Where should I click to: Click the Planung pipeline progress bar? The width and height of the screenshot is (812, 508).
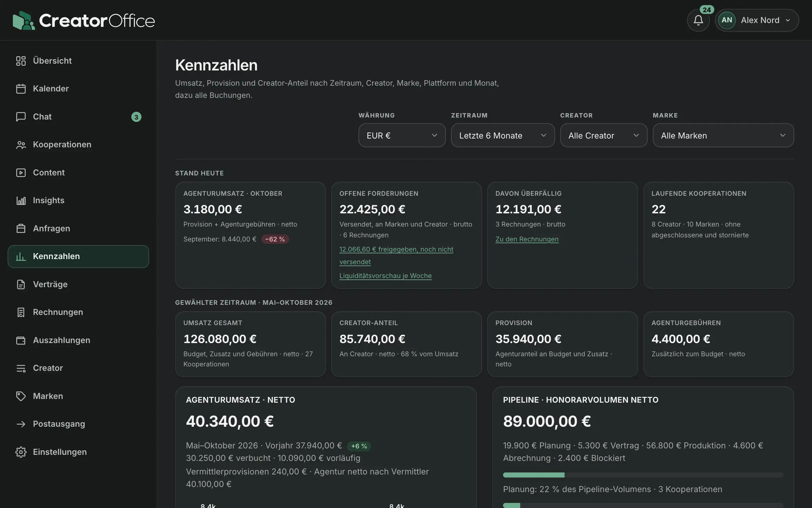643,475
